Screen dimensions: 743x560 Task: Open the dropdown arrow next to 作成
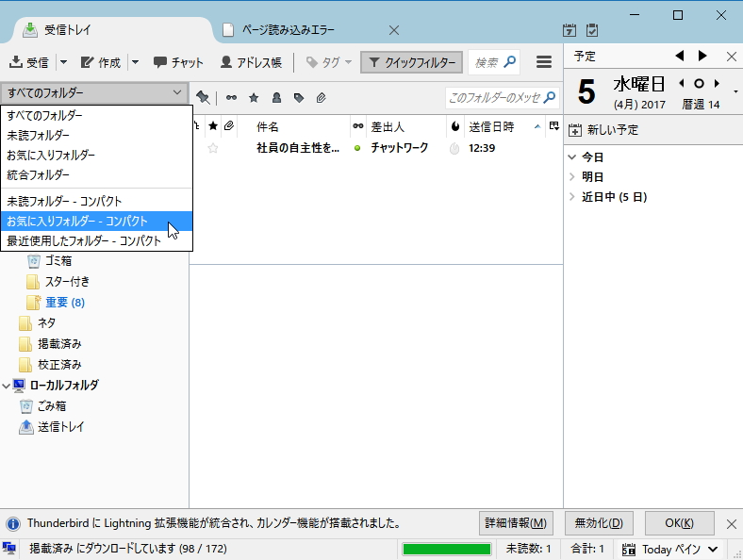(x=135, y=62)
